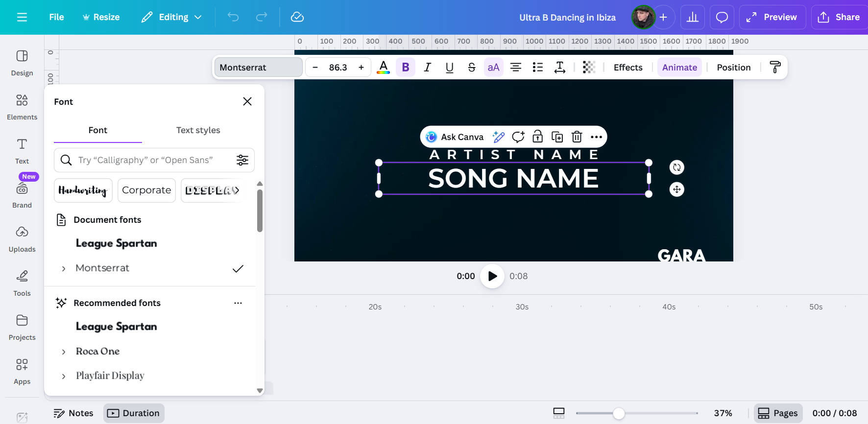Viewport: 868px width, 424px height.
Task: Change text alignment
Action: [x=516, y=68]
